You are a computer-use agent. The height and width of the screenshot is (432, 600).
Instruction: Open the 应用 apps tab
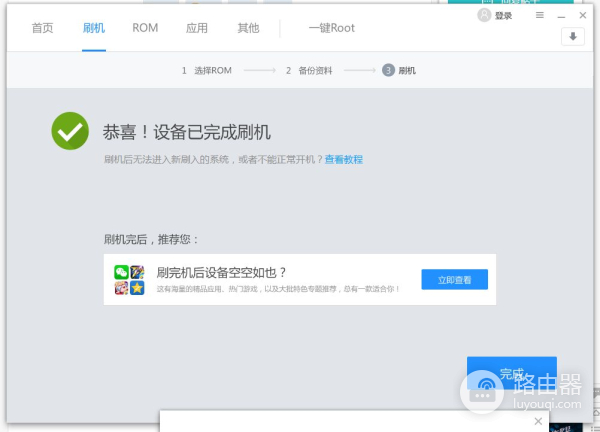197,28
